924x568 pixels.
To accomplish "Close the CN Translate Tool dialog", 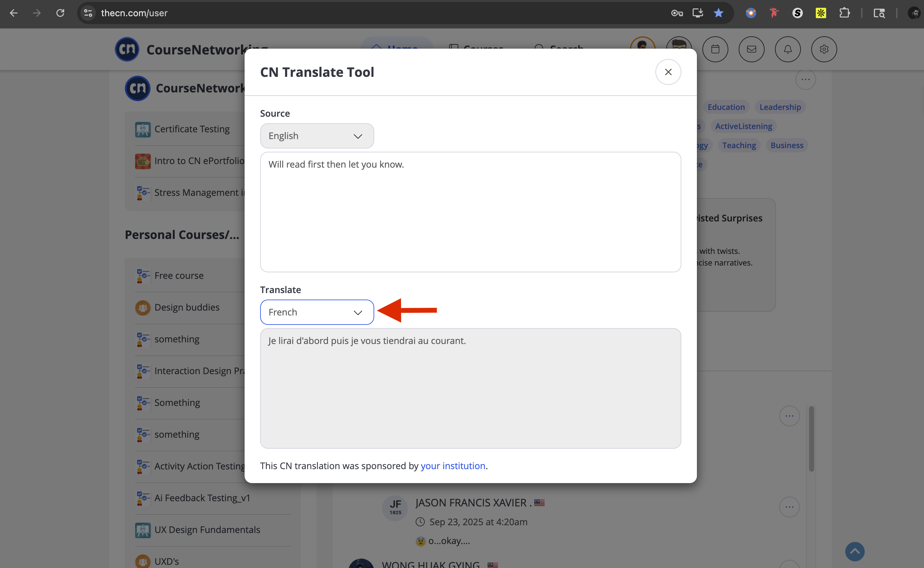I will point(668,72).
